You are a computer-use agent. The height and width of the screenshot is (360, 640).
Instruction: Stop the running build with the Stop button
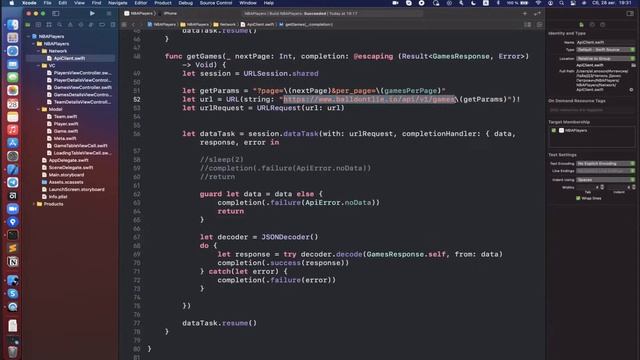click(109, 13)
